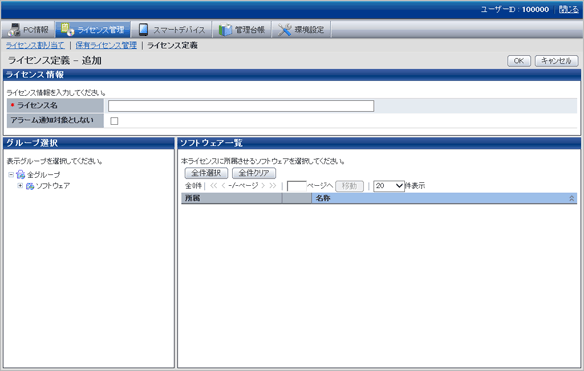584x371 pixels.
Task: Open the 管理台帳 tab
Action: point(241,29)
